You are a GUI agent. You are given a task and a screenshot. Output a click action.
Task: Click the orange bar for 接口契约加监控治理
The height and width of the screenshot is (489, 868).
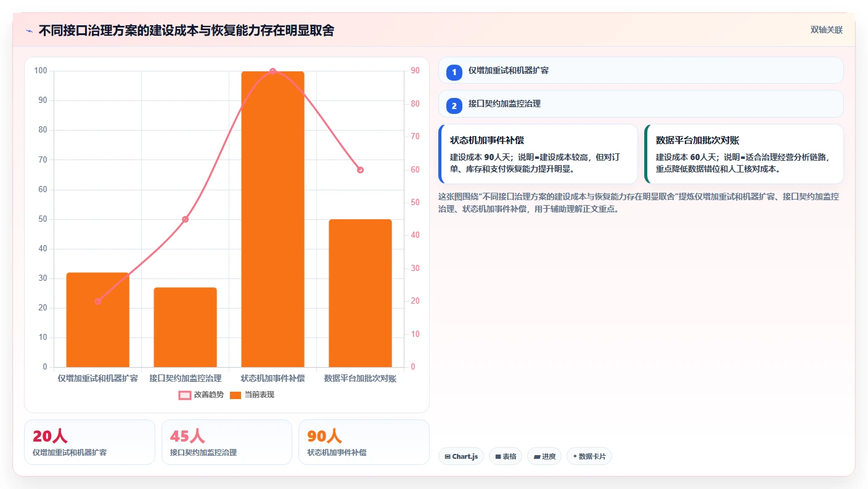[x=185, y=327]
